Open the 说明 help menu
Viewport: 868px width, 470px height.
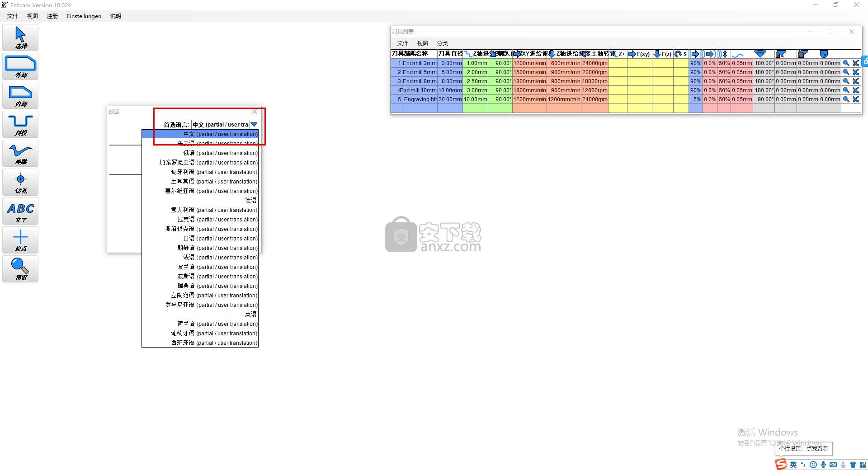(x=116, y=16)
